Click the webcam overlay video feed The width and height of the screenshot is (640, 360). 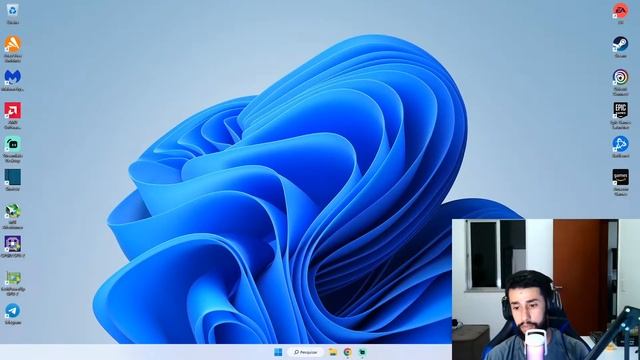tap(546, 289)
